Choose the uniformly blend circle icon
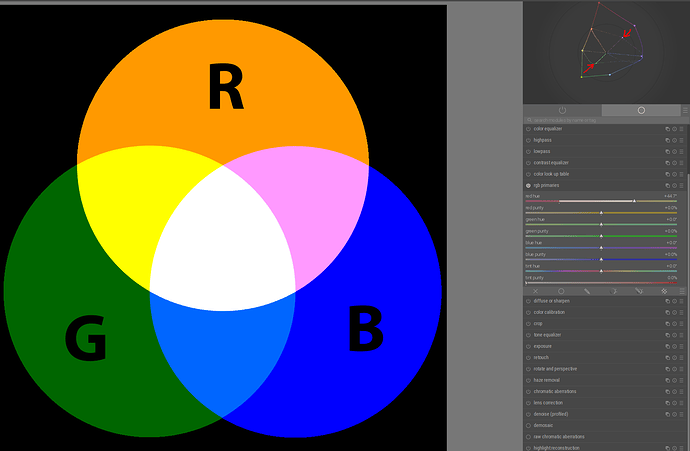 [x=561, y=291]
